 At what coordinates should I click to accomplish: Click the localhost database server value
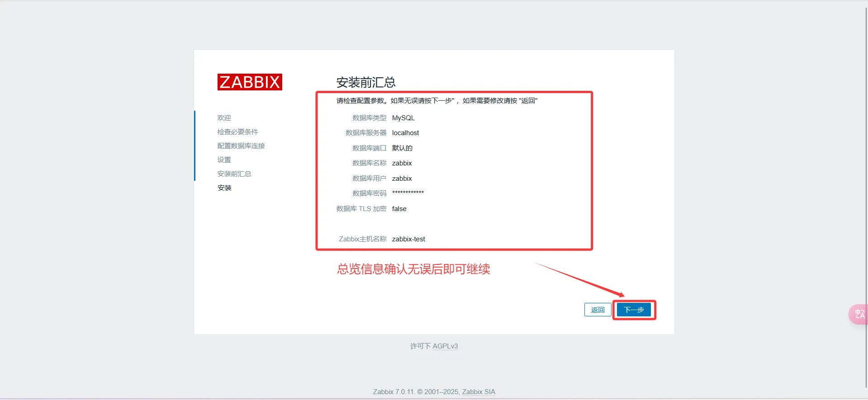pos(405,133)
